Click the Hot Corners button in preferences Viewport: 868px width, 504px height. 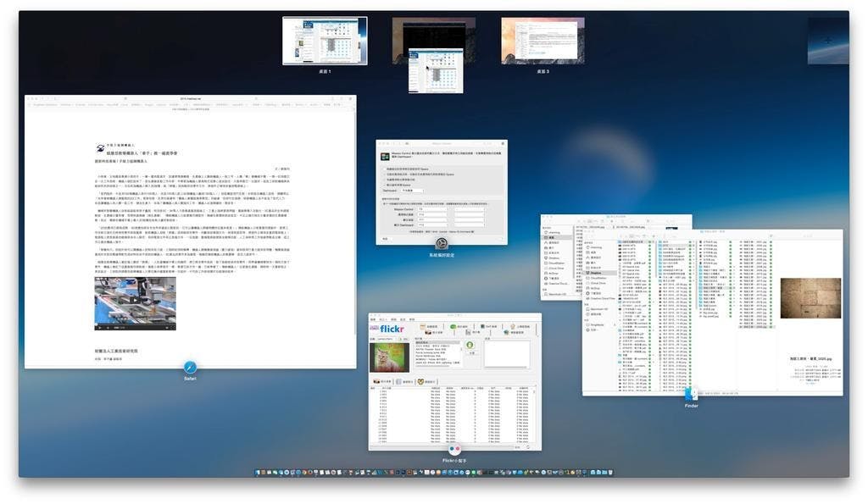(386, 239)
